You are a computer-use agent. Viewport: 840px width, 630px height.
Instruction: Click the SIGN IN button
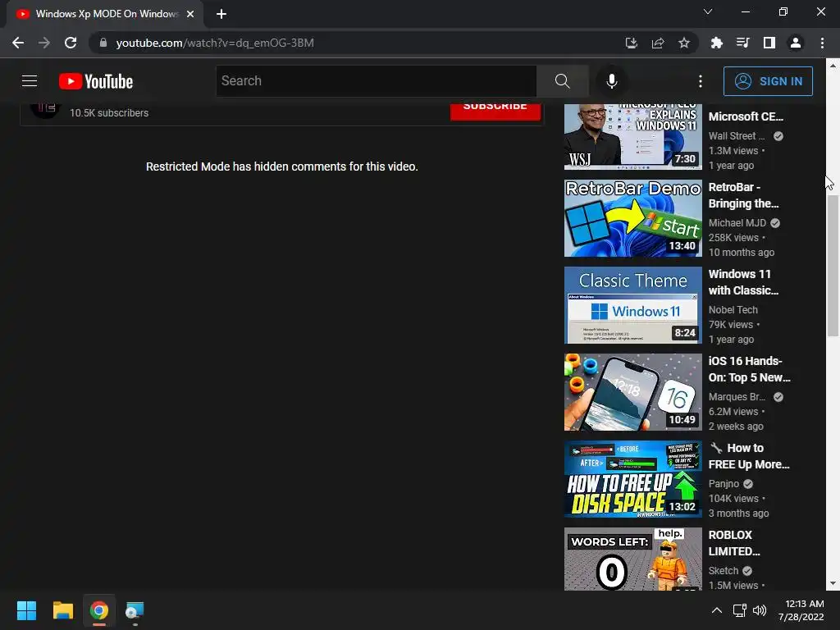pos(768,81)
